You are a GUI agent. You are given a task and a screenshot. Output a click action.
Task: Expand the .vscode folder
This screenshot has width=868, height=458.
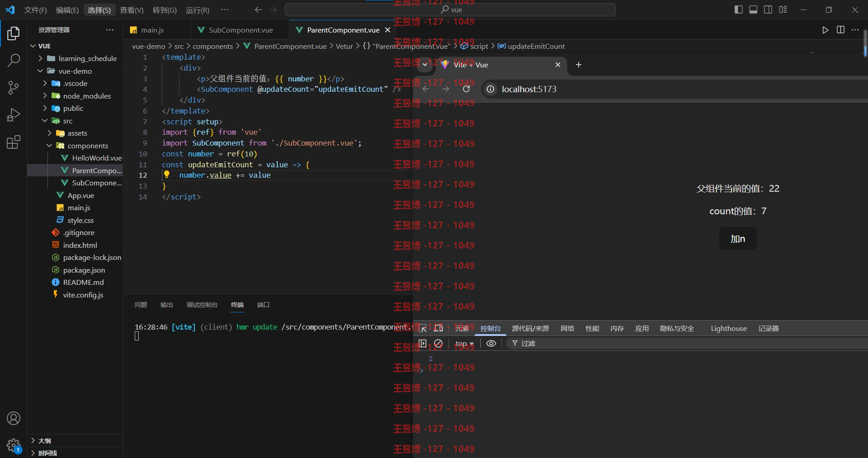tap(45, 83)
